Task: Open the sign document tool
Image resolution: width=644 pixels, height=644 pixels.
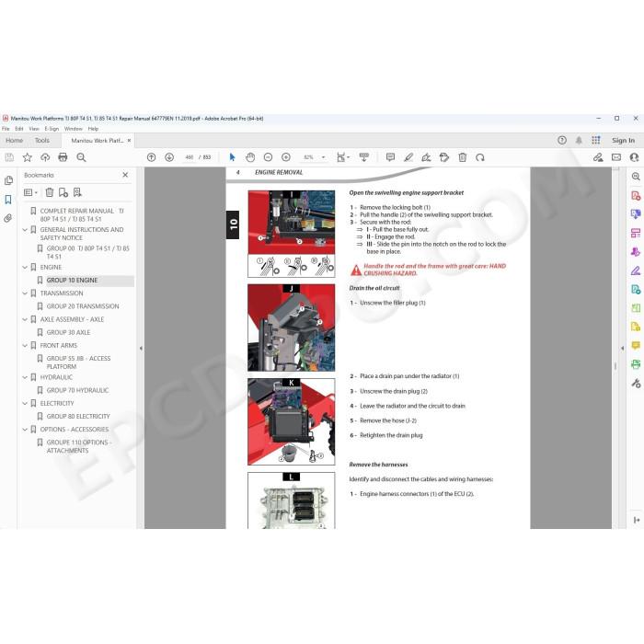Action: click(x=426, y=157)
